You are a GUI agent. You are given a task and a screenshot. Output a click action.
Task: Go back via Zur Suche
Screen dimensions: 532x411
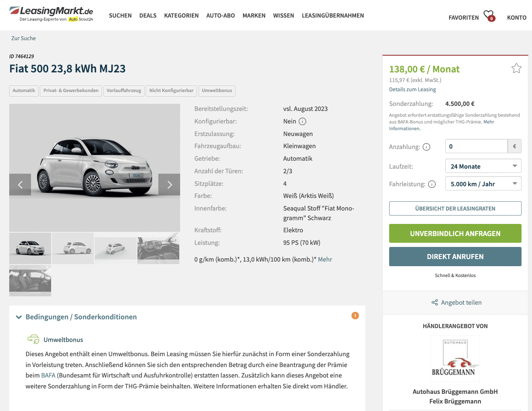point(23,38)
